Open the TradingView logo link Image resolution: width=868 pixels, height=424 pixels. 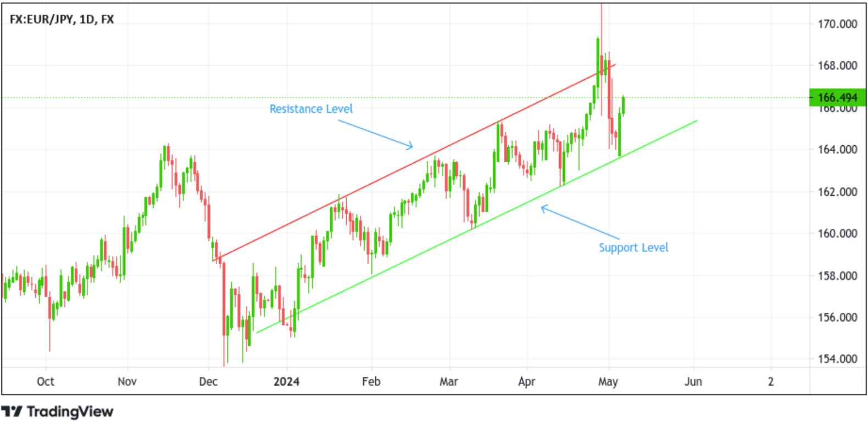57,411
